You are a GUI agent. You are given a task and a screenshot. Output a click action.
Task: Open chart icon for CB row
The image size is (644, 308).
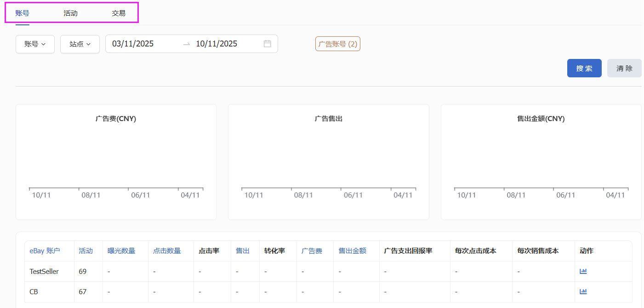(583, 291)
